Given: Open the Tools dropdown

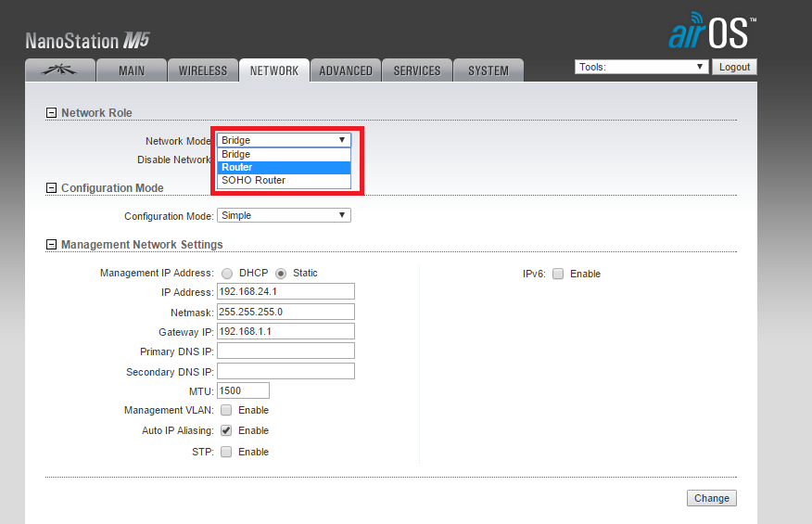Looking at the screenshot, I should click(x=641, y=67).
